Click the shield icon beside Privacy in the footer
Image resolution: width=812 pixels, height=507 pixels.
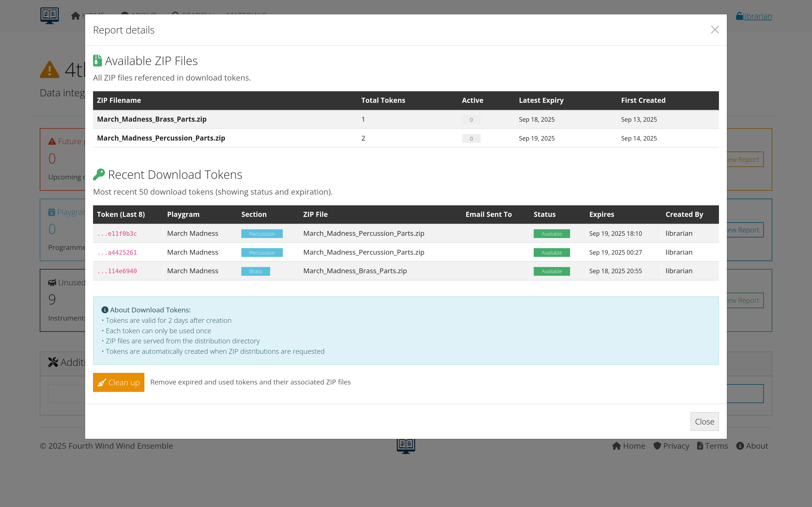(657, 446)
